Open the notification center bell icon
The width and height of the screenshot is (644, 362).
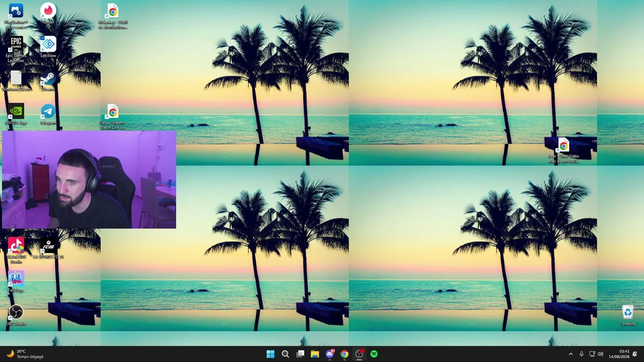pyautogui.click(x=635, y=354)
